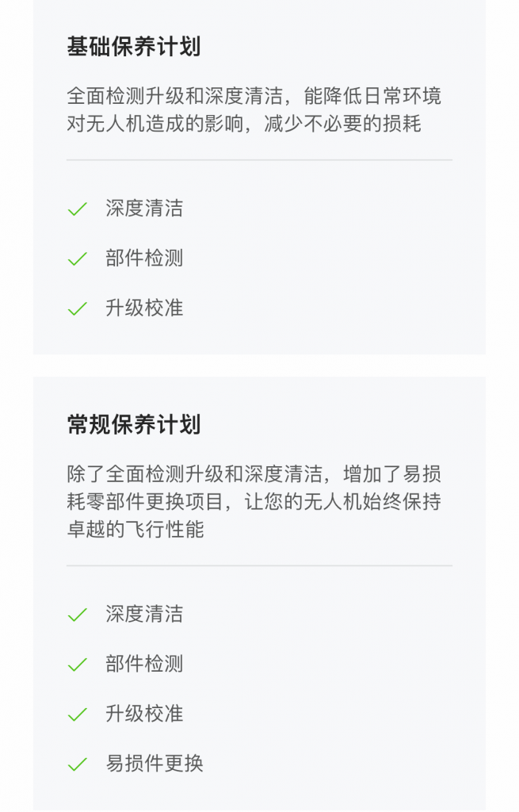
Task: Click 升级校准 text in 常规保养计划 card
Action: [x=144, y=714]
